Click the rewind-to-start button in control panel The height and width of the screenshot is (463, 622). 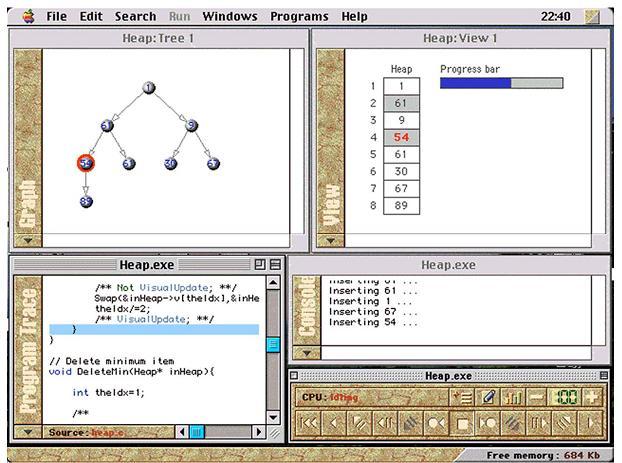[x=309, y=423]
